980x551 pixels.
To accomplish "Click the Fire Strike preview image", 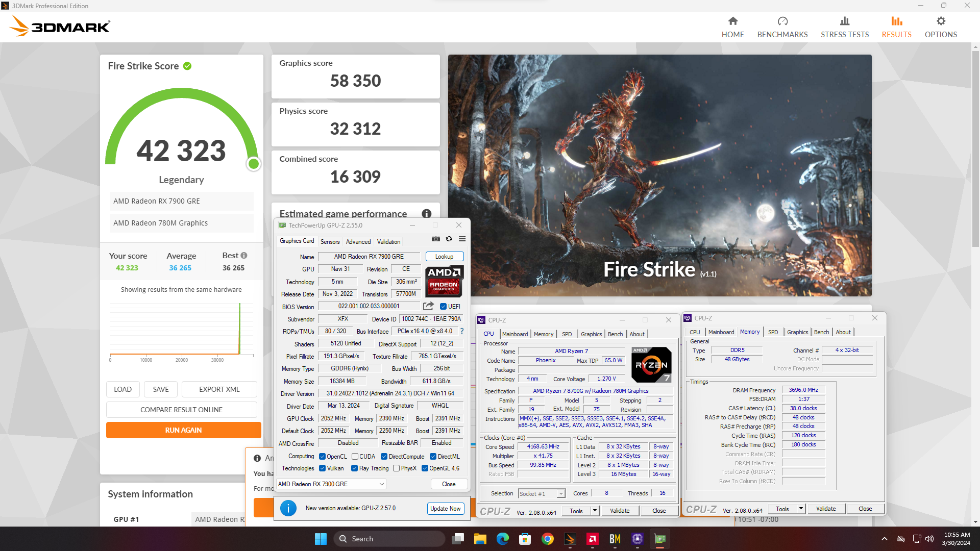I will (x=659, y=175).
